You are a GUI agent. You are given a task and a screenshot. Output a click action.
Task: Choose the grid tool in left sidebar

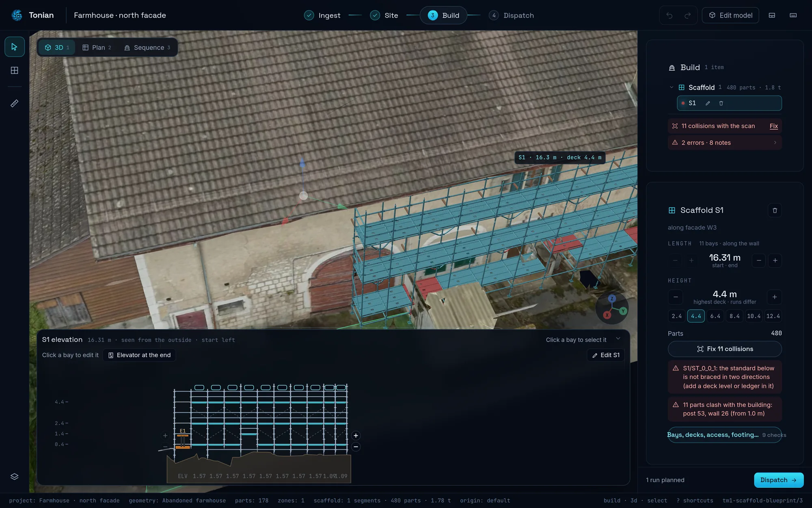click(x=15, y=70)
